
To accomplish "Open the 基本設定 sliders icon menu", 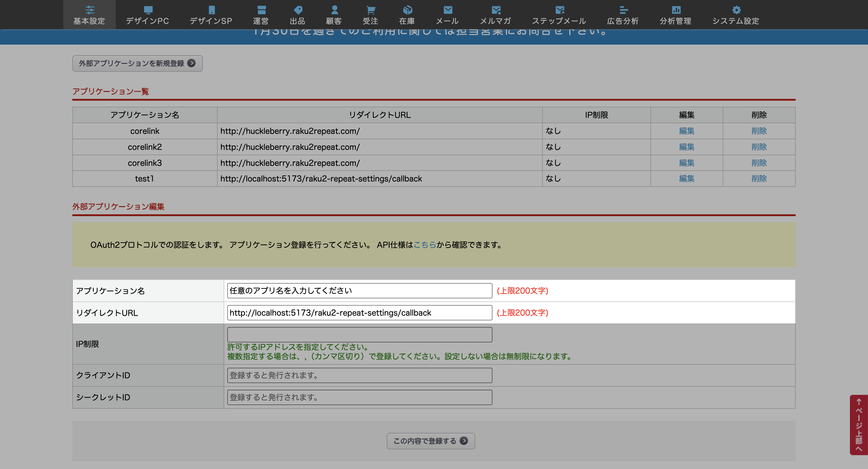I will click(x=90, y=10).
